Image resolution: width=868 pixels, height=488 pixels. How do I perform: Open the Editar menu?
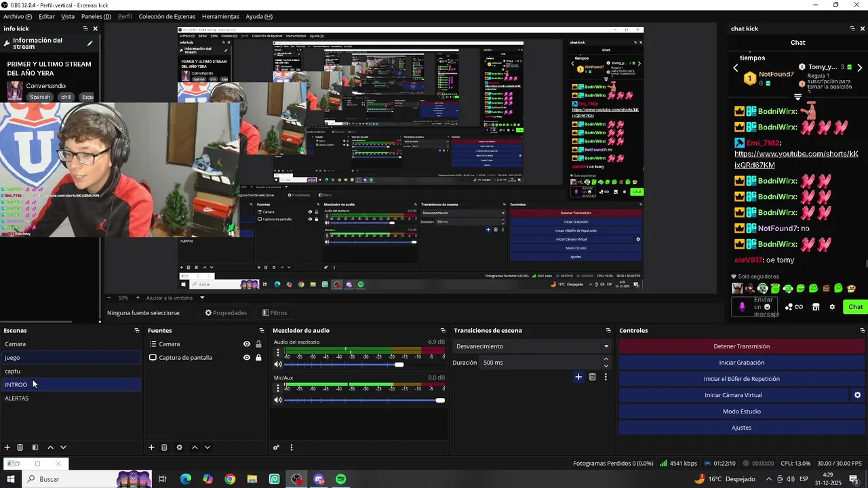click(x=47, y=16)
